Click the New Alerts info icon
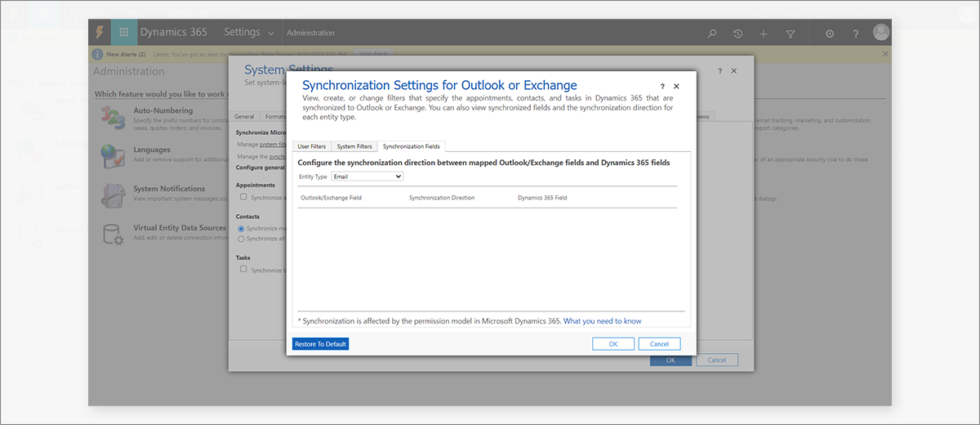Image resolution: width=980 pixels, height=425 pixels. click(98, 54)
